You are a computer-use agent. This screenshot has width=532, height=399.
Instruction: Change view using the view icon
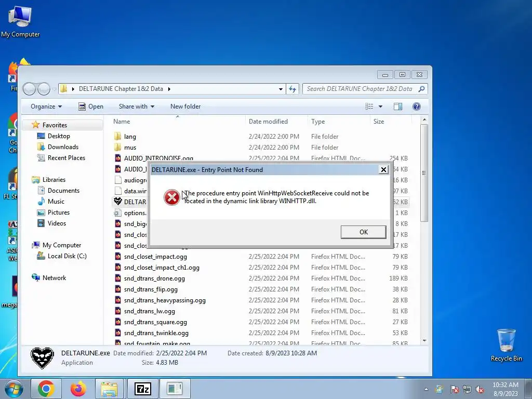coord(369,107)
